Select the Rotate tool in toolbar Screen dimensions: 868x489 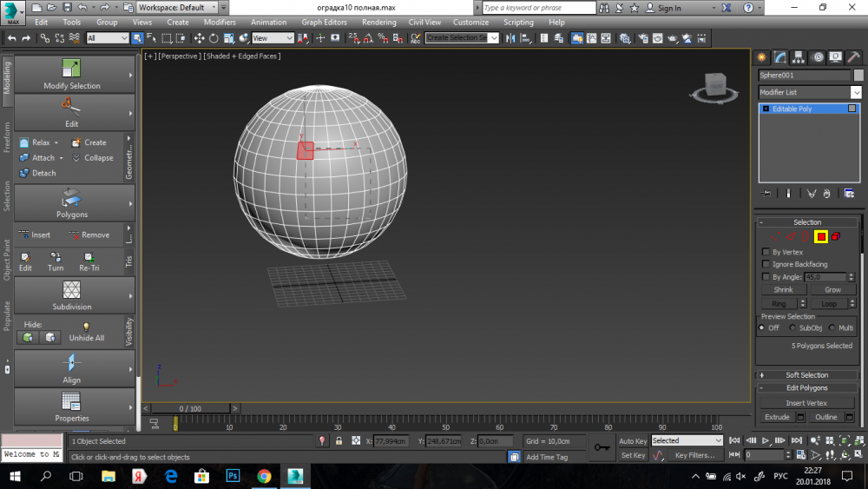(214, 38)
